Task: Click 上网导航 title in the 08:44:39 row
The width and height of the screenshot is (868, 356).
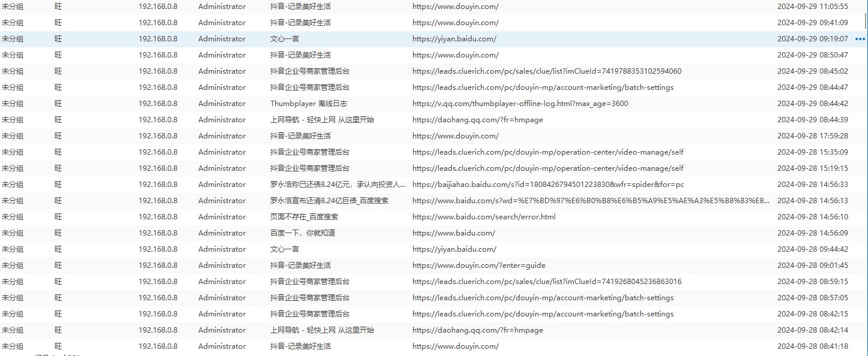Action: click(x=322, y=120)
